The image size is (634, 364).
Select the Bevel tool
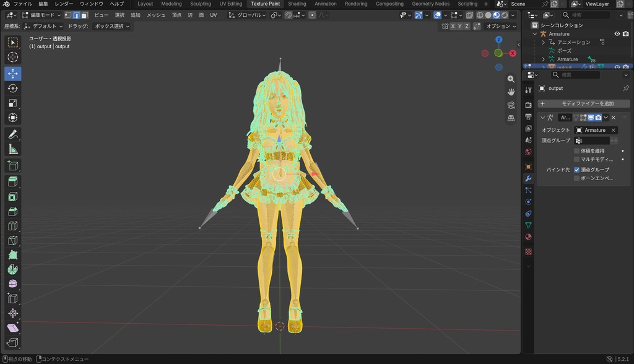13,211
